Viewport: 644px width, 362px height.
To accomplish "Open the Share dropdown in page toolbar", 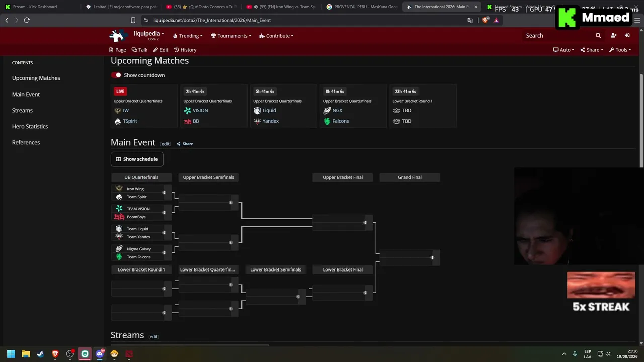I will (592, 50).
